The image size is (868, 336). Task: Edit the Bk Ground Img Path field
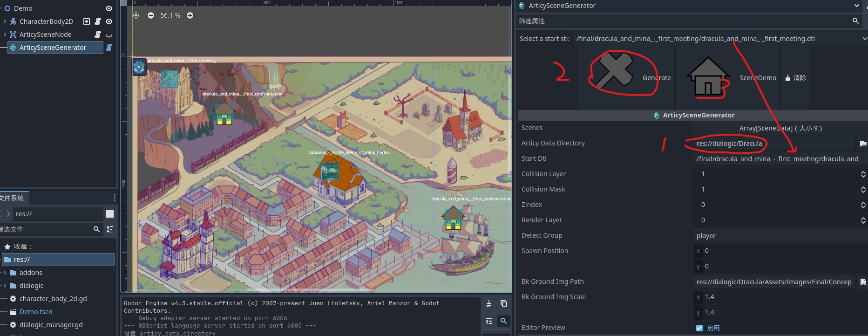[x=774, y=282]
